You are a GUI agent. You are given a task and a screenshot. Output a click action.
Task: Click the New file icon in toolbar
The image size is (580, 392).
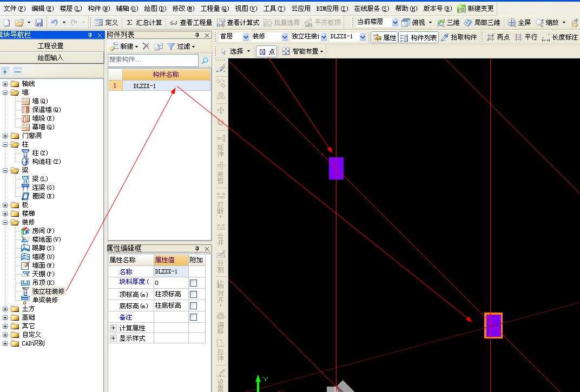point(6,23)
